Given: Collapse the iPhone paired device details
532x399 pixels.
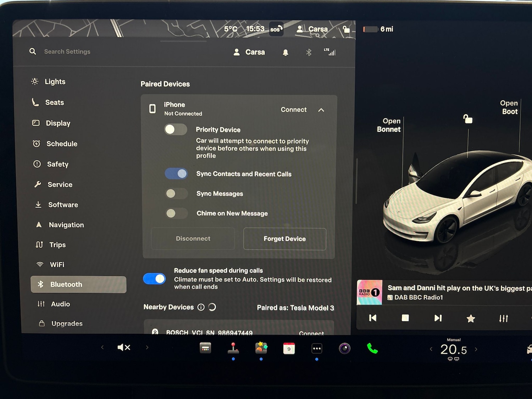Looking at the screenshot, I should [x=321, y=110].
